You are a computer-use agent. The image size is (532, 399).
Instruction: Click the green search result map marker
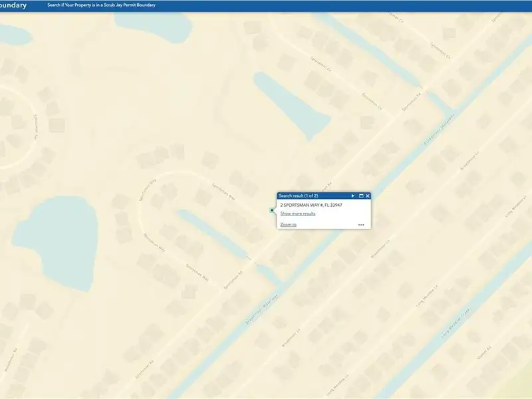[272, 210]
